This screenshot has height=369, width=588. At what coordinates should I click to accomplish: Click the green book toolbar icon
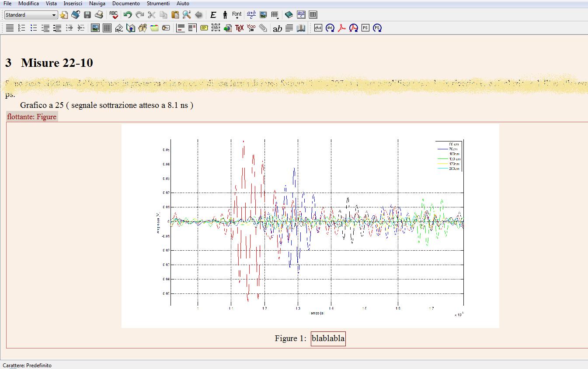289,15
